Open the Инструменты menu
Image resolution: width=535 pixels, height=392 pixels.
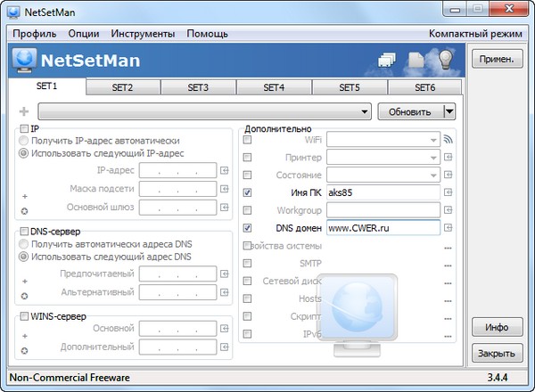[x=143, y=34]
